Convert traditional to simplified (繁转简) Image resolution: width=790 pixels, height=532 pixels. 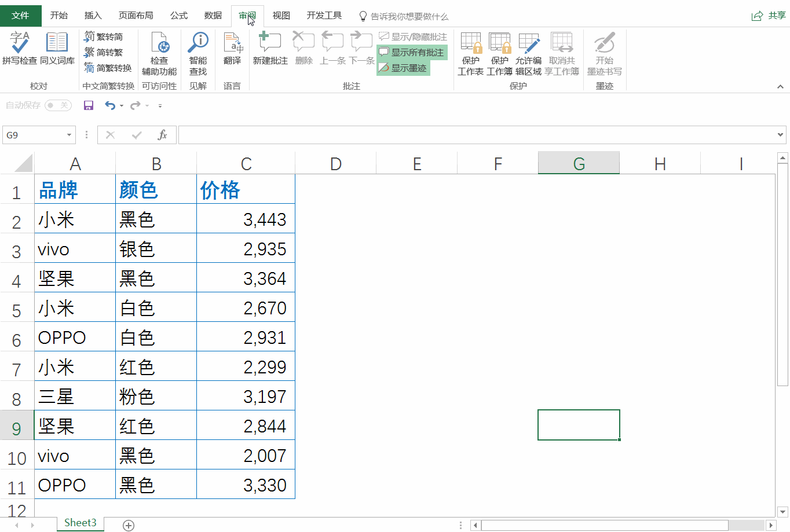[104, 36]
